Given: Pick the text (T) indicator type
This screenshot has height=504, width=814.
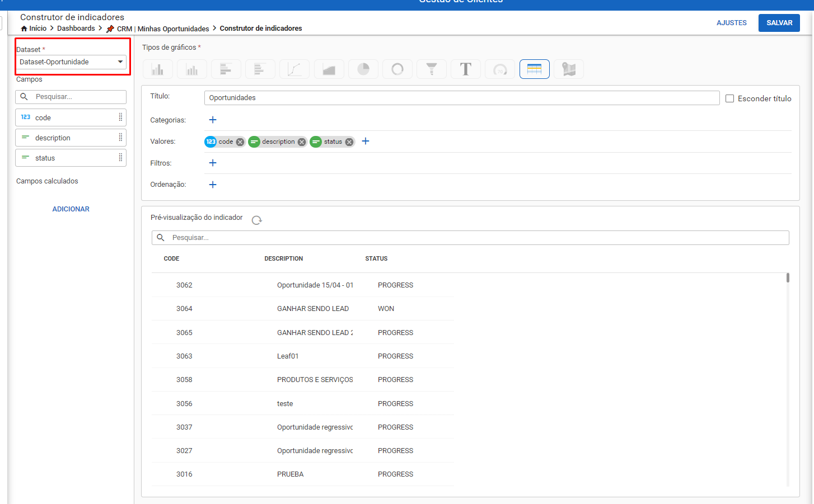Looking at the screenshot, I should pyautogui.click(x=466, y=69).
